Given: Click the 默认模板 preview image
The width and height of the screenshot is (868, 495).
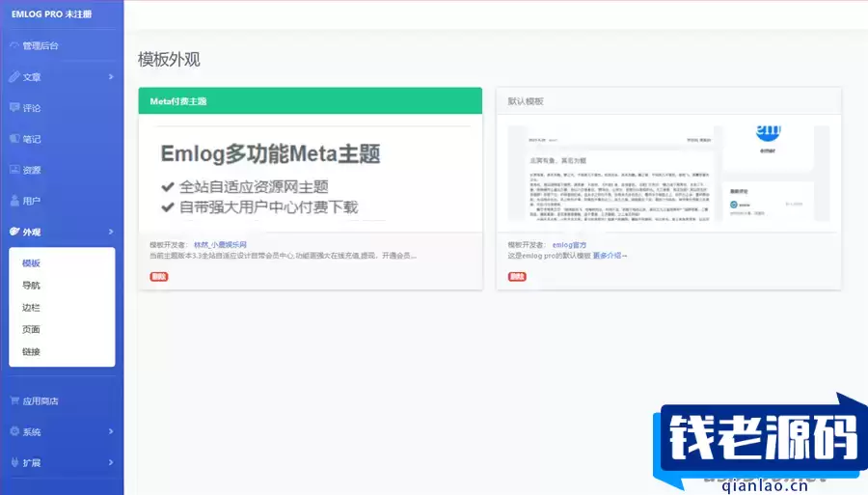Looking at the screenshot, I should coord(668,173).
